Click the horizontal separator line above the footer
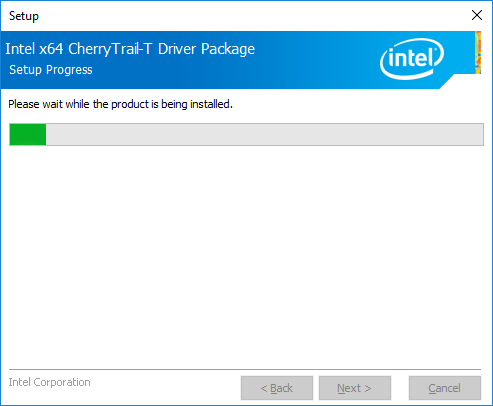The width and height of the screenshot is (493, 406). coord(245,369)
